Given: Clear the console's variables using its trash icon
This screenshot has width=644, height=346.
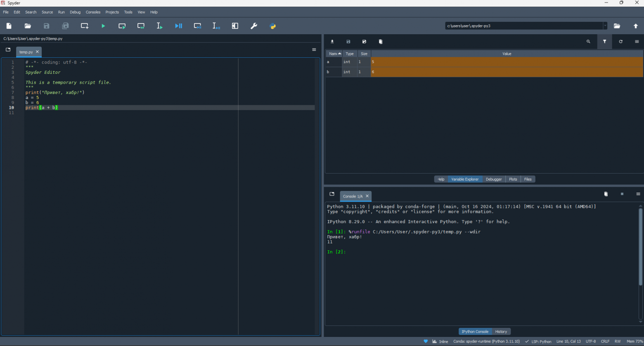Looking at the screenshot, I should (606, 194).
